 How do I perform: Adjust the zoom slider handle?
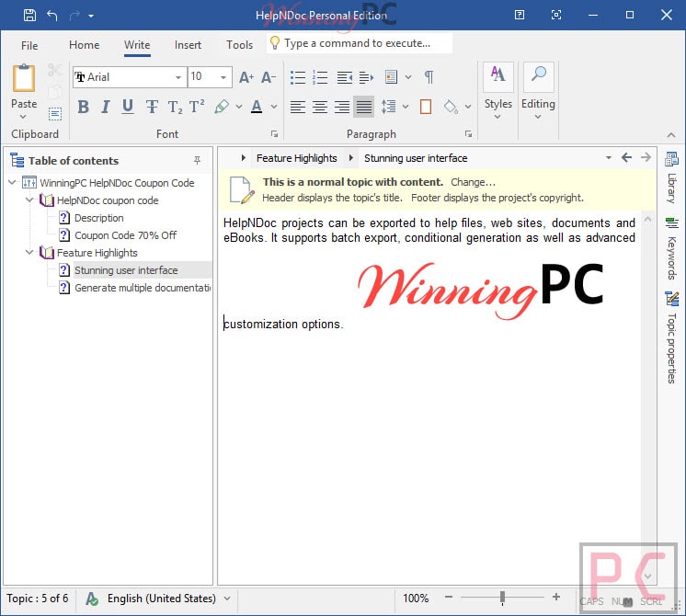pyautogui.click(x=502, y=598)
